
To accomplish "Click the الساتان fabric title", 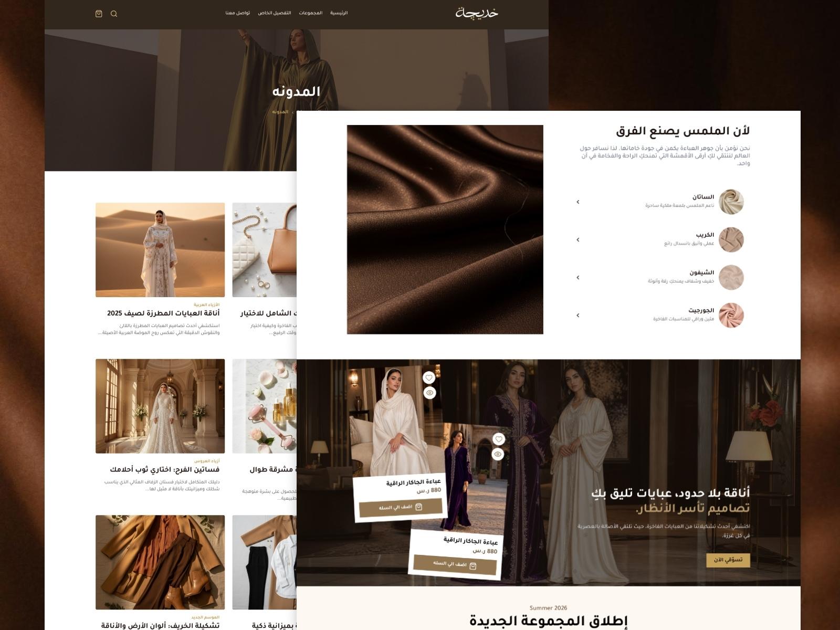I will pyautogui.click(x=703, y=197).
